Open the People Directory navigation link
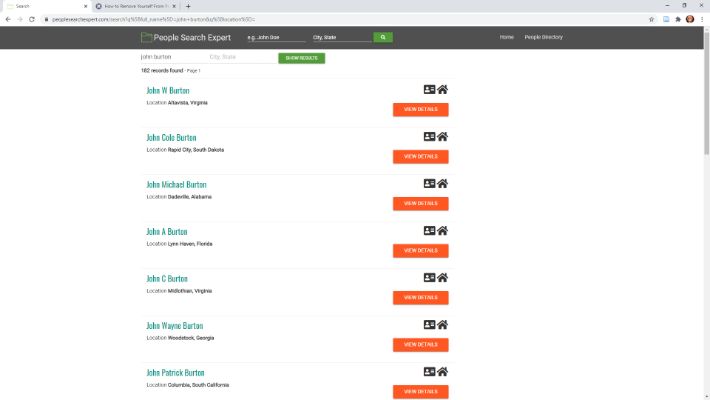Screen dimensions: 710x400 tap(543, 37)
